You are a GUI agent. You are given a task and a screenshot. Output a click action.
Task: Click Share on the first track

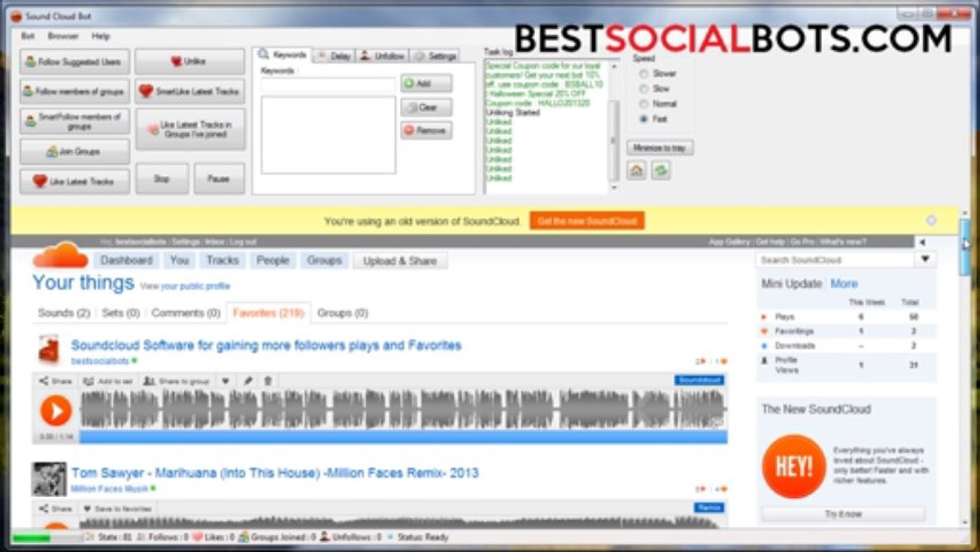[x=56, y=381]
